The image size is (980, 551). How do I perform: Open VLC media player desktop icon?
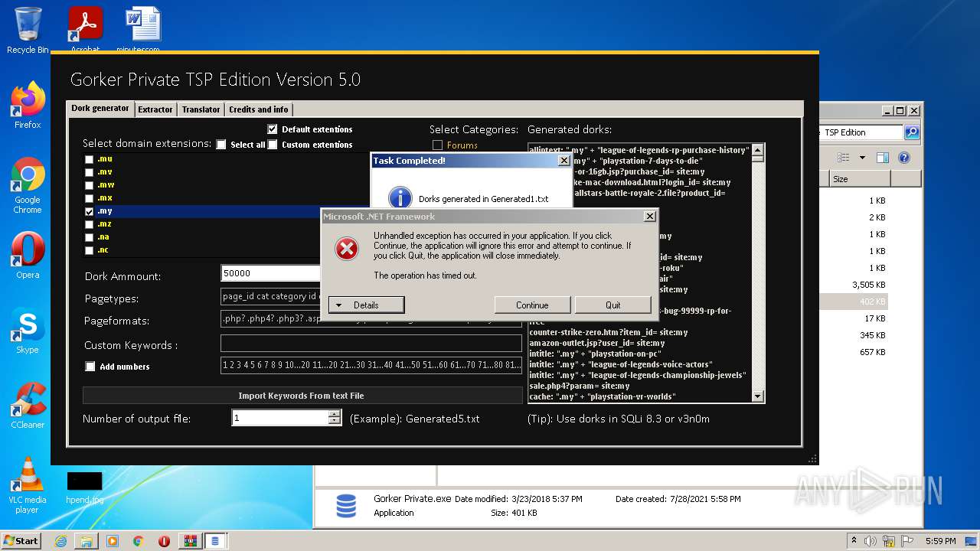28,484
